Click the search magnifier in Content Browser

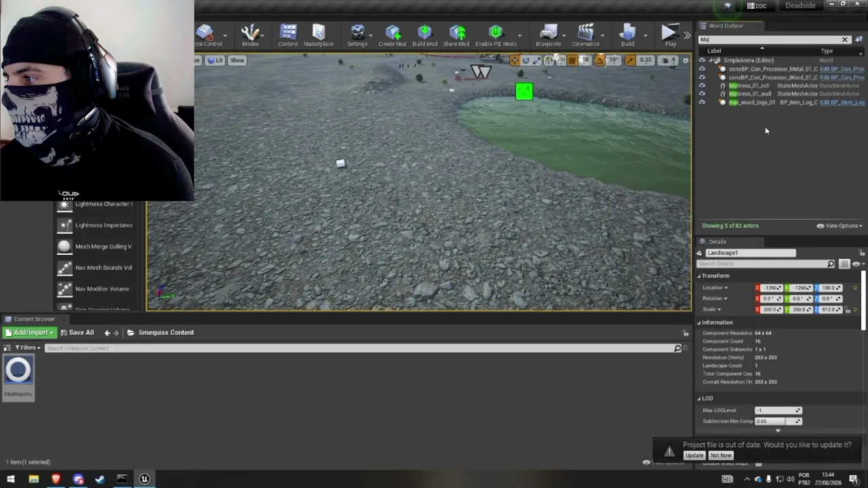pos(677,348)
